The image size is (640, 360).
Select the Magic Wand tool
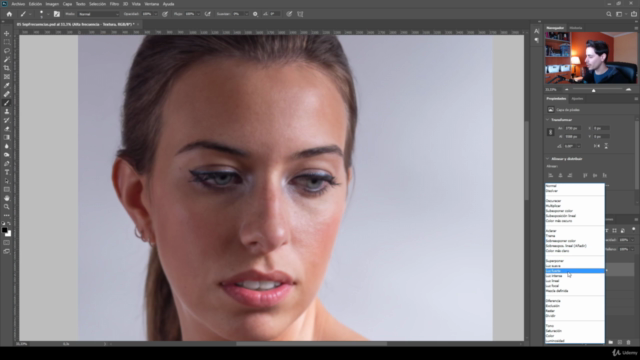pyautogui.click(x=7, y=59)
